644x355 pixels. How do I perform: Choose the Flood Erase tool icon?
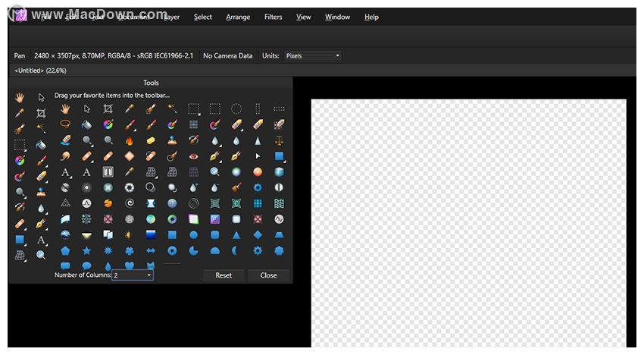click(x=65, y=140)
